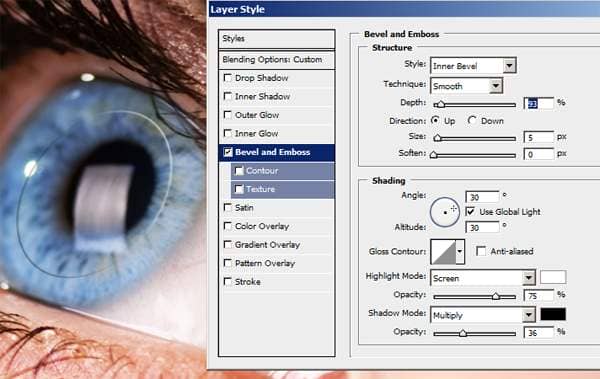Open the black Shadow color swatch

[553, 314]
